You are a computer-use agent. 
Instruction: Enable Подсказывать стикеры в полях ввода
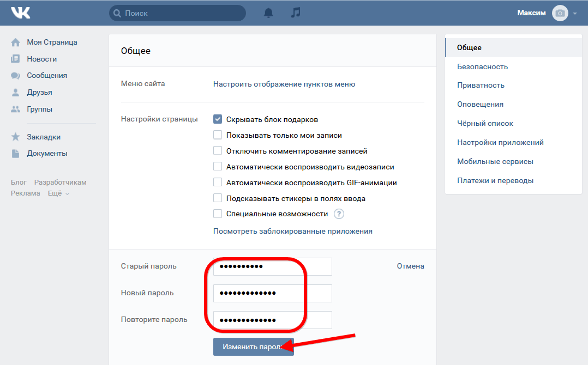[x=218, y=198]
